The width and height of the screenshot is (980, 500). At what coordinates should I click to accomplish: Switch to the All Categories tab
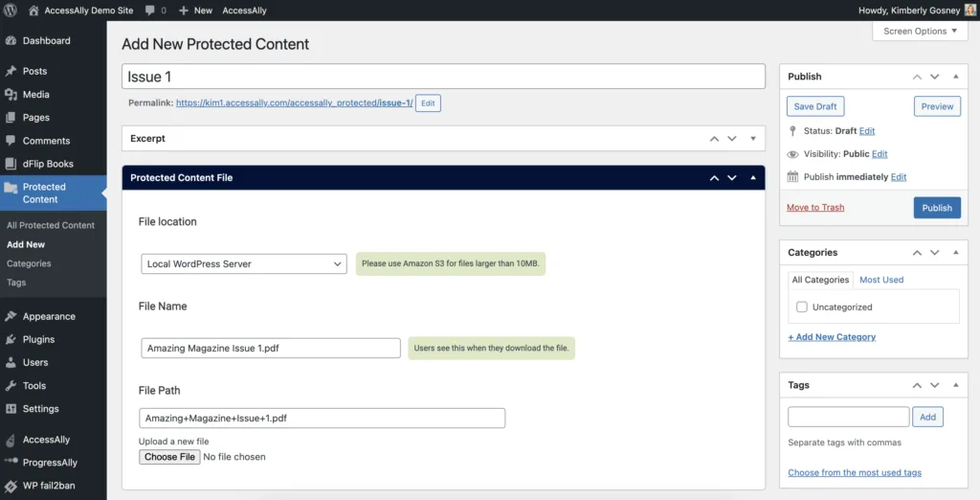pyautogui.click(x=820, y=280)
